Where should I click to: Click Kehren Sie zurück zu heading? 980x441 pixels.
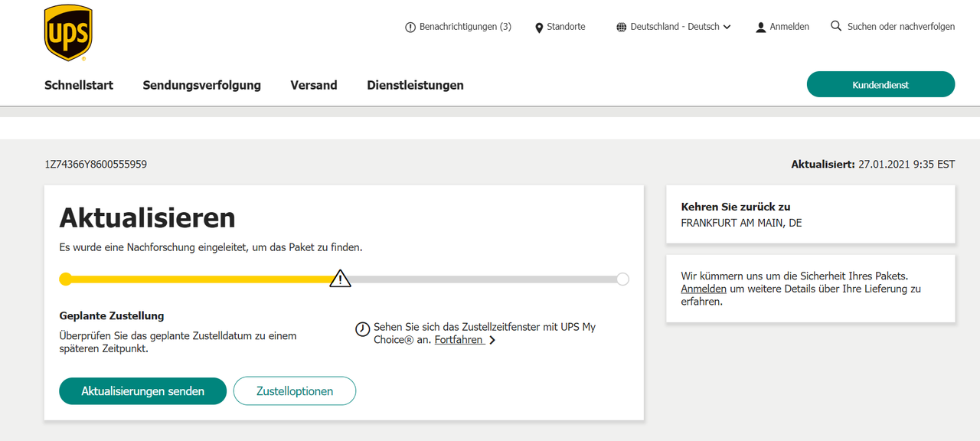736,207
